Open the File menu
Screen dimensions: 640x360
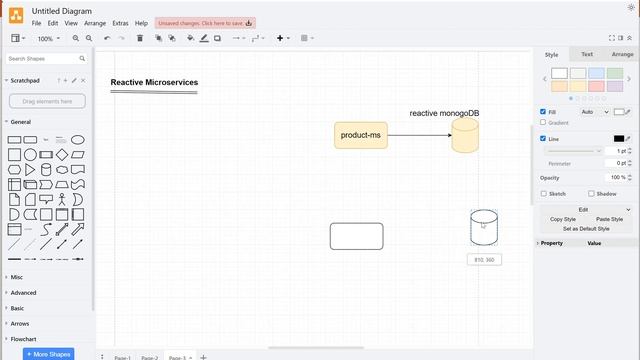click(36, 23)
